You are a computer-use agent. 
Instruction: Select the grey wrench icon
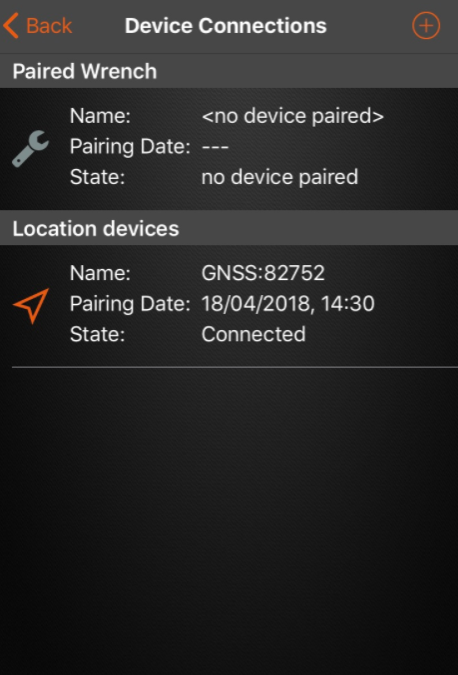(x=31, y=149)
